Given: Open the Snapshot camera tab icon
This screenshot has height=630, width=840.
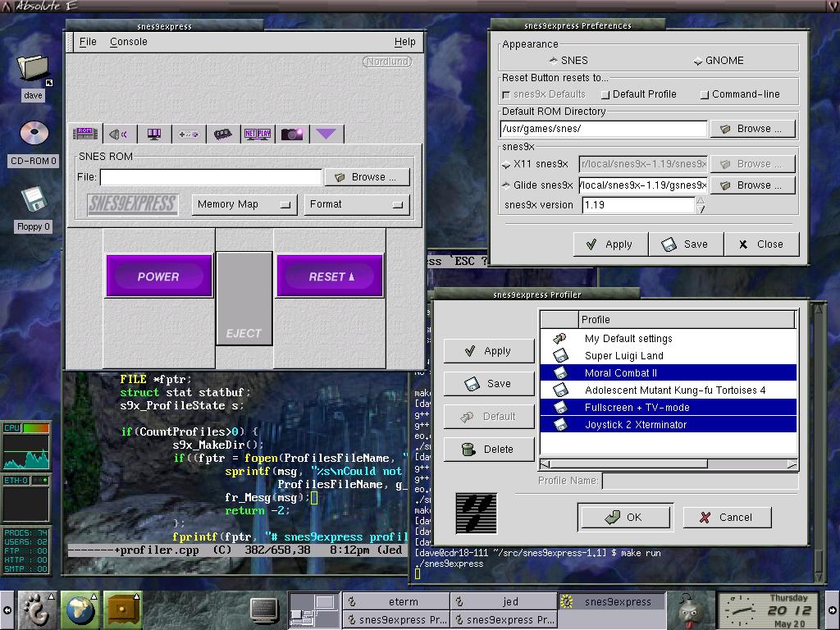Looking at the screenshot, I should pos(292,134).
